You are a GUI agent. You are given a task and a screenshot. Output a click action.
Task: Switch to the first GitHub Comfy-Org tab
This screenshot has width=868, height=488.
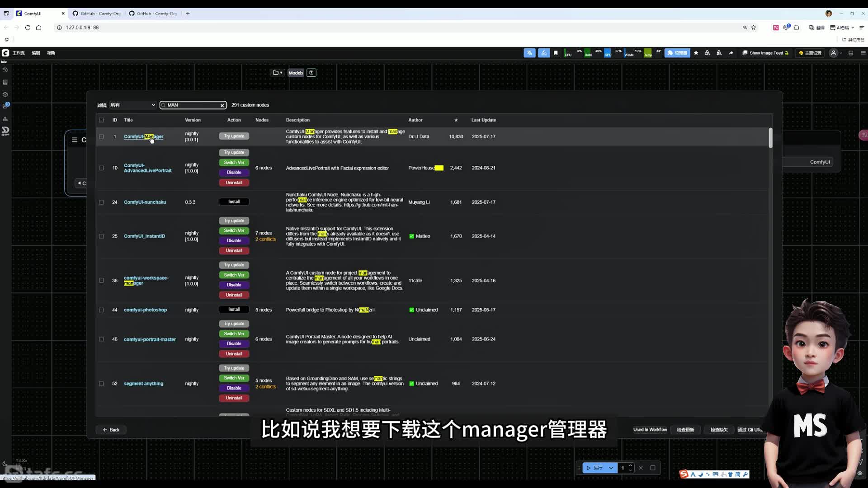click(97, 14)
